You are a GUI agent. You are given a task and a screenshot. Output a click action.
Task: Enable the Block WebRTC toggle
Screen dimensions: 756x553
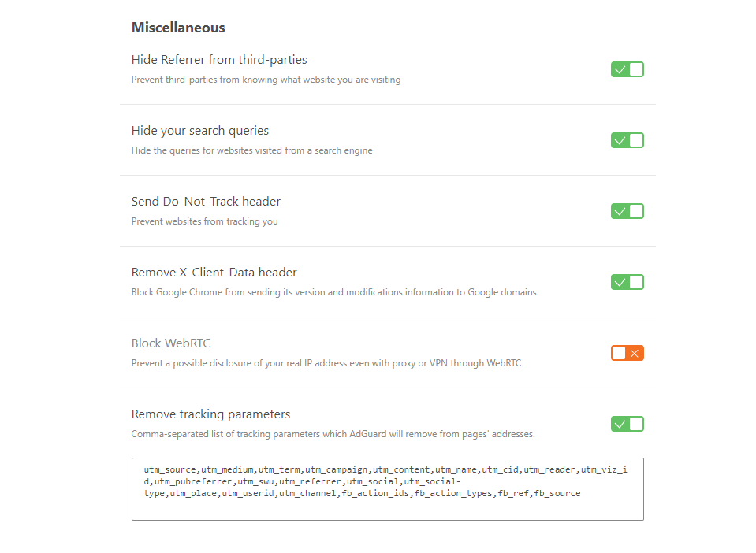pyautogui.click(x=627, y=353)
